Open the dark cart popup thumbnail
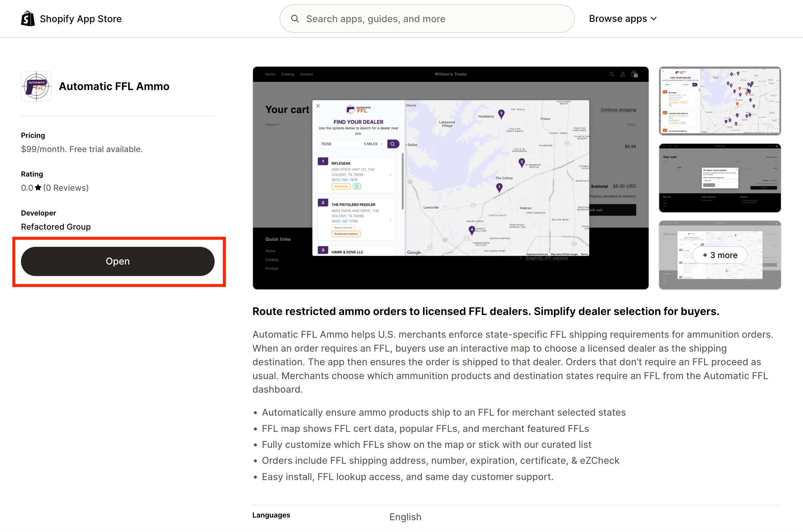Image resolution: width=803 pixels, height=532 pixels. point(719,178)
